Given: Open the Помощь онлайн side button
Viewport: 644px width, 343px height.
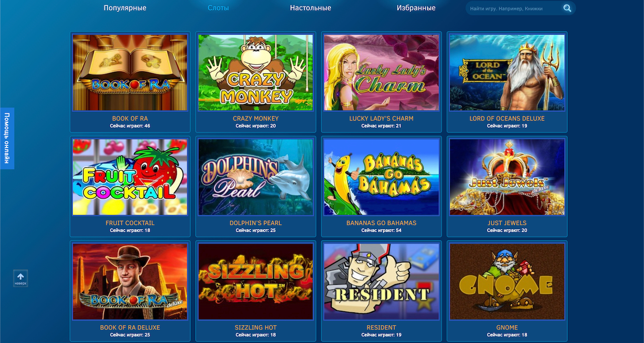Looking at the screenshot, I should [x=7, y=138].
